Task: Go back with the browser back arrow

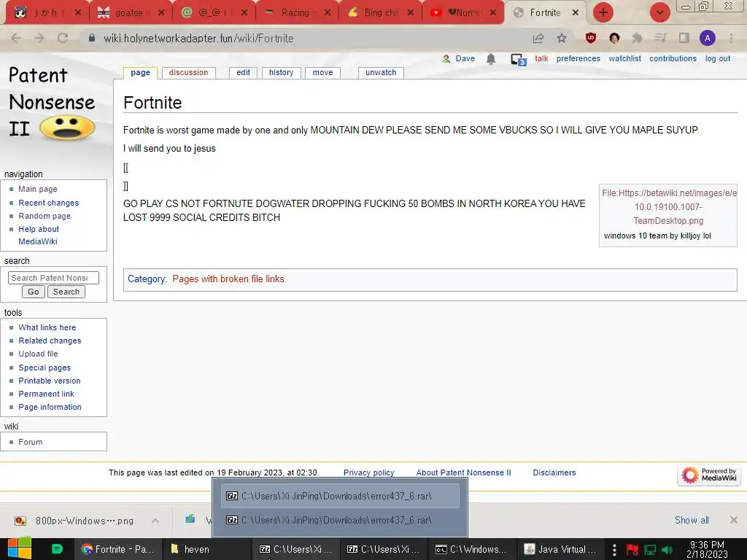Action: 16,38
